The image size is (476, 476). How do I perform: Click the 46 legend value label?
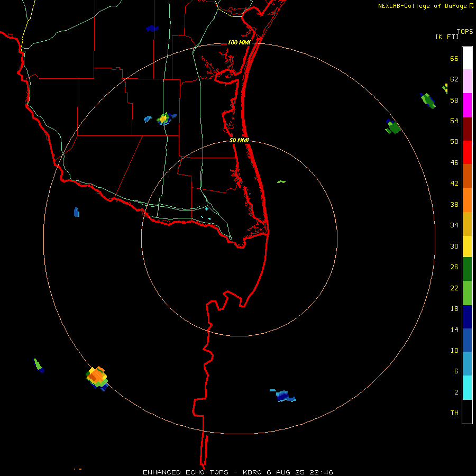click(x=454, y=162)
